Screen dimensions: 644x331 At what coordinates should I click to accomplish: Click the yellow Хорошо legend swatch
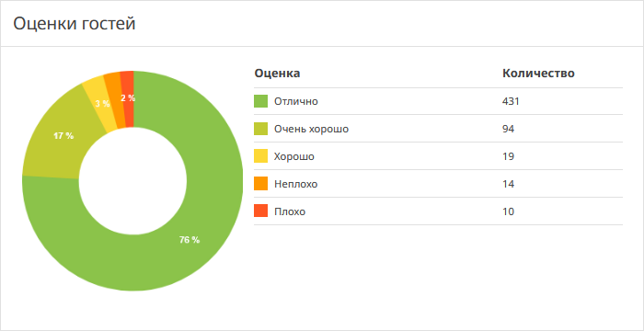(260, 156)
